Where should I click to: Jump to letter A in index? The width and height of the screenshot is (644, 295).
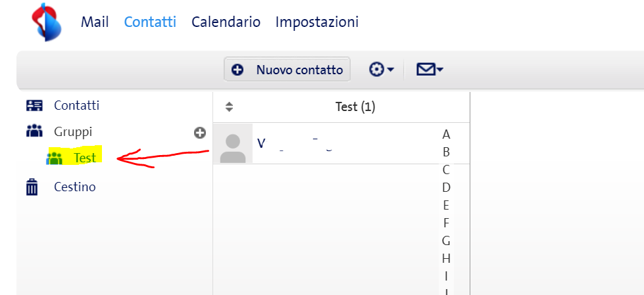point(446,135)
